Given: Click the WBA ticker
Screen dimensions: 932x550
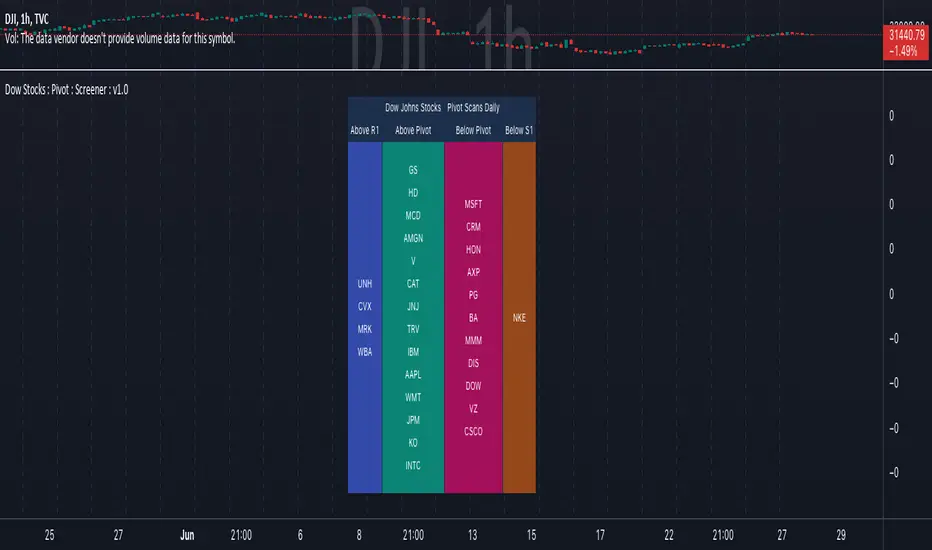Looking at the screenshot, I should pyautogui.click(x=364, y=352).
